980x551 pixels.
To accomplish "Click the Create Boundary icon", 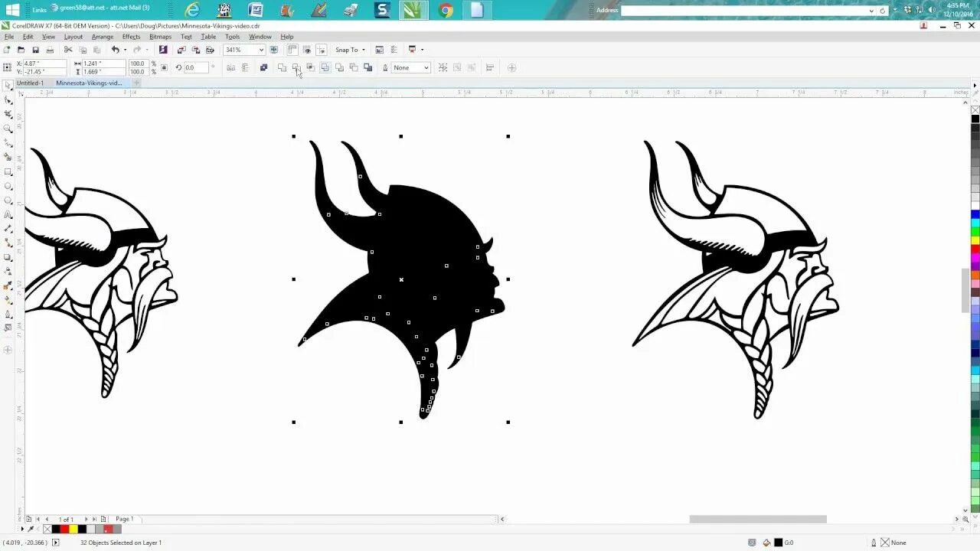I will (367, 67).
